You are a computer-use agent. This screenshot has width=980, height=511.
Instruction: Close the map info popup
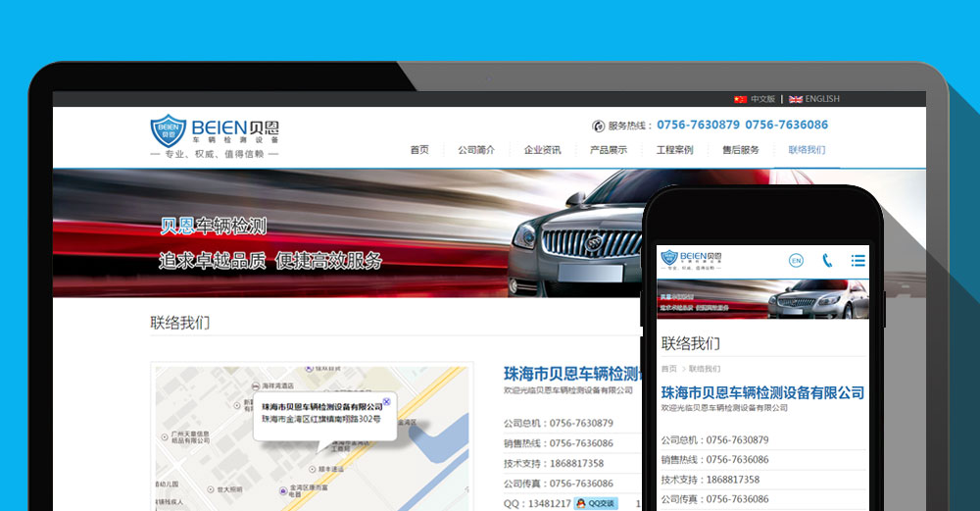(386, 401)
